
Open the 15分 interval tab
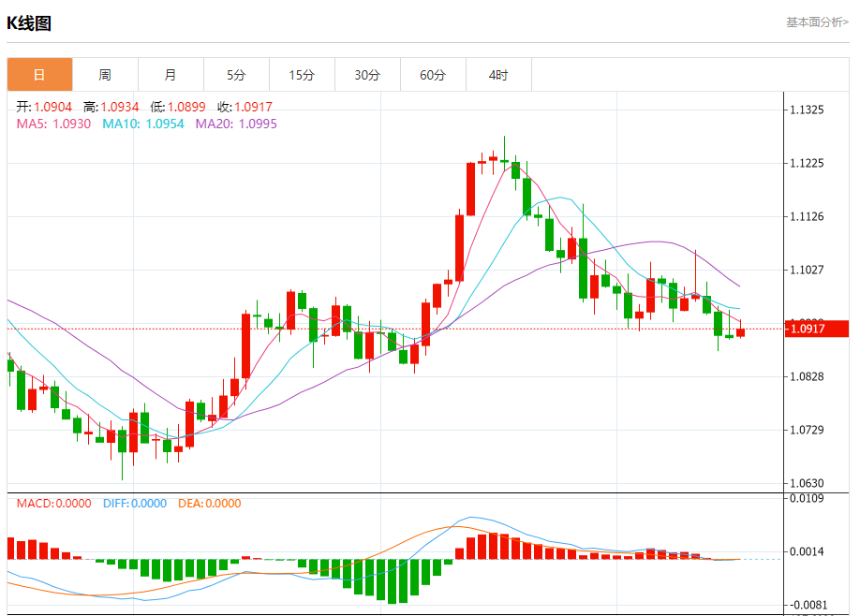point(302,75)
